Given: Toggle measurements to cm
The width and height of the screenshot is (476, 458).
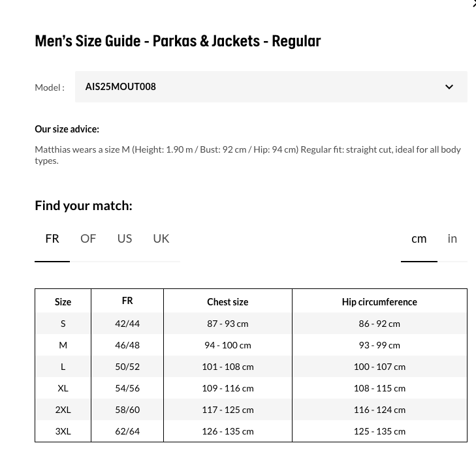Looking at the screenshot, I should (x=419, y=239).
